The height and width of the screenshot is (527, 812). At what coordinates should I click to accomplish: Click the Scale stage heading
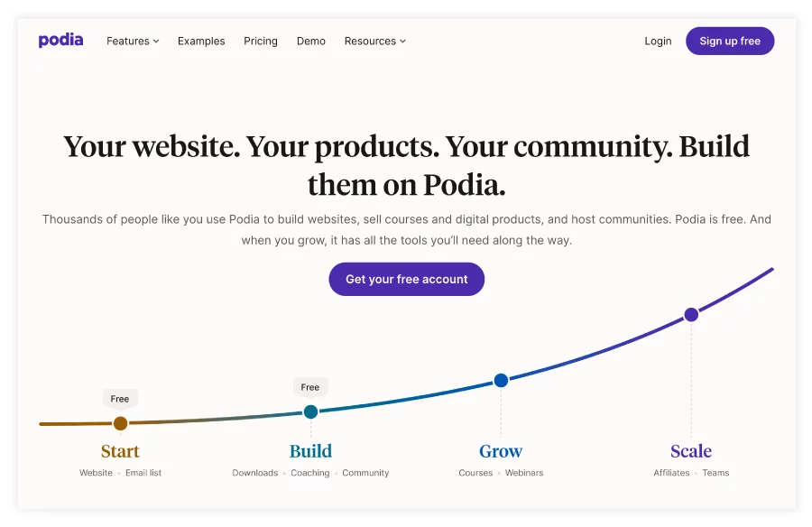(x=691, y=451)
